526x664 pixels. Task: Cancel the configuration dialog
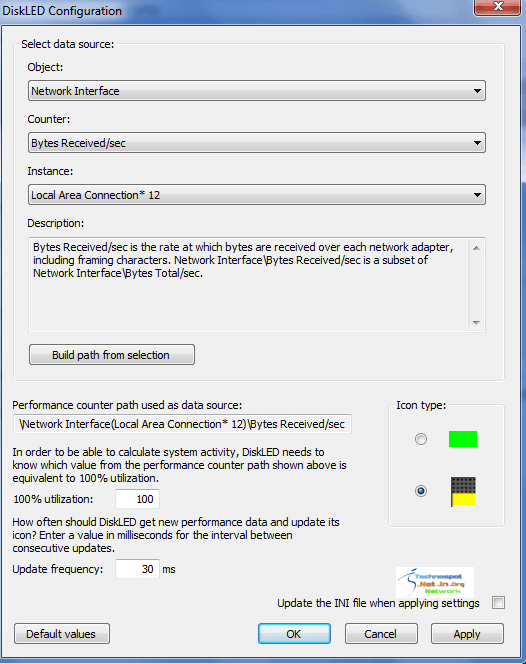(x=381, y=634)
